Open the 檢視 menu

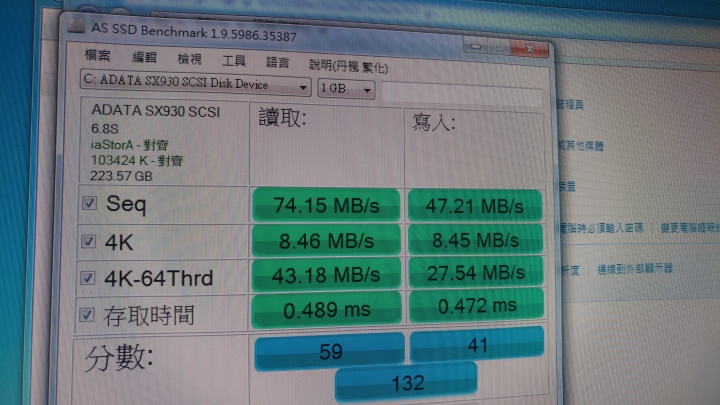(x=189, y=59)
